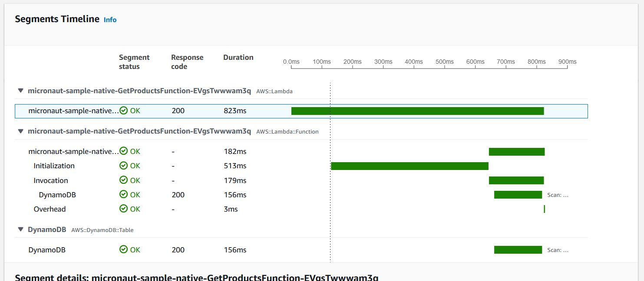
Task: Click the timeline bar of the 823ms Lambda segment
Action: [x=417, y=111]
